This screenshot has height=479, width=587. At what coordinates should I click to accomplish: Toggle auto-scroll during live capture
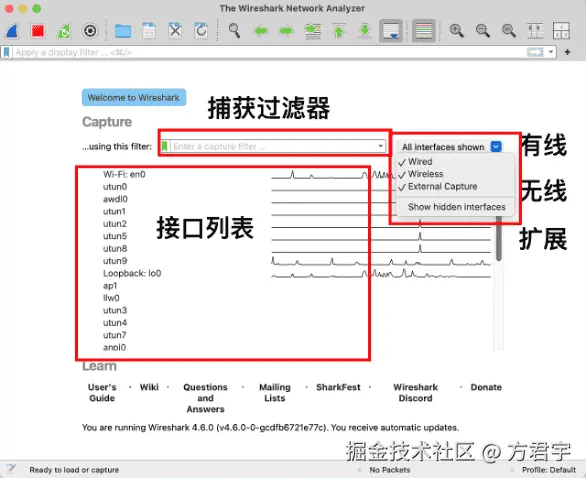point(391,31)
